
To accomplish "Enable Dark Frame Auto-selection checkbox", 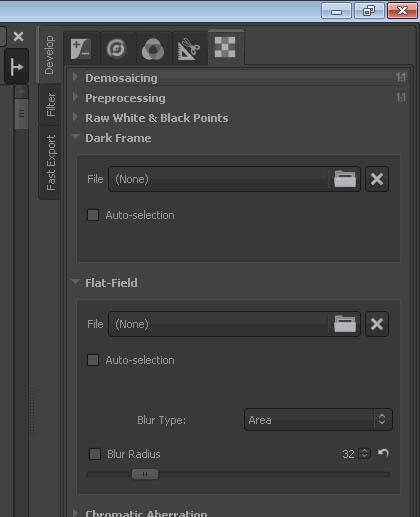I will point(93,215).
